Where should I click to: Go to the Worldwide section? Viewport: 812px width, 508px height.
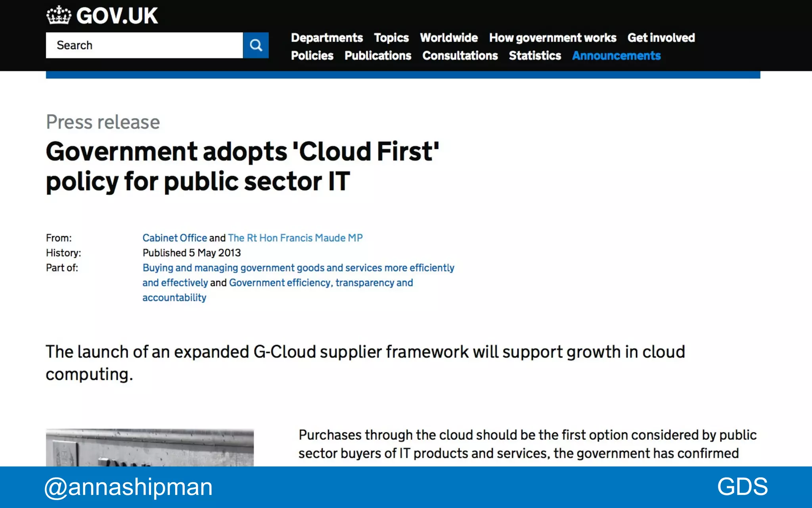click(448, 38)
